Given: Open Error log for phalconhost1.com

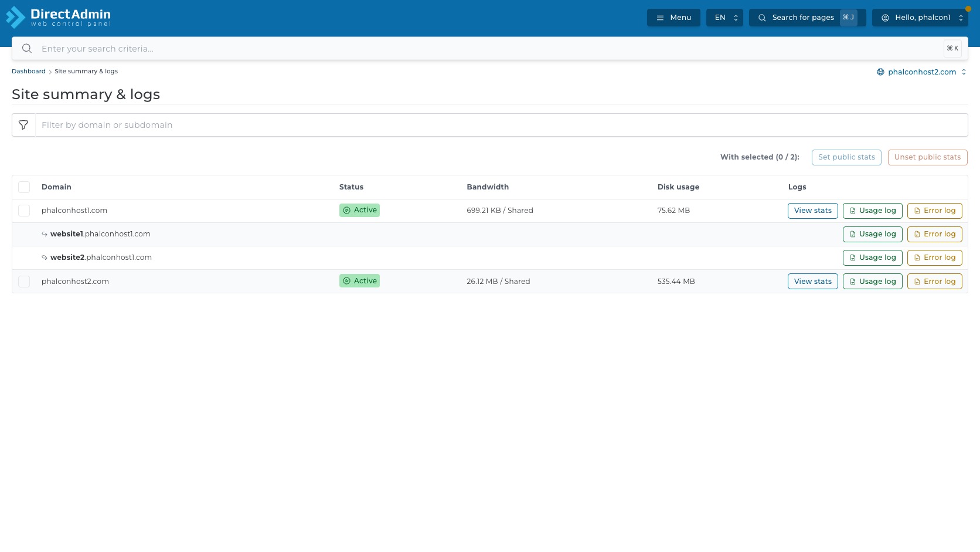Looking at the screenshot, I should pos(934,211).
